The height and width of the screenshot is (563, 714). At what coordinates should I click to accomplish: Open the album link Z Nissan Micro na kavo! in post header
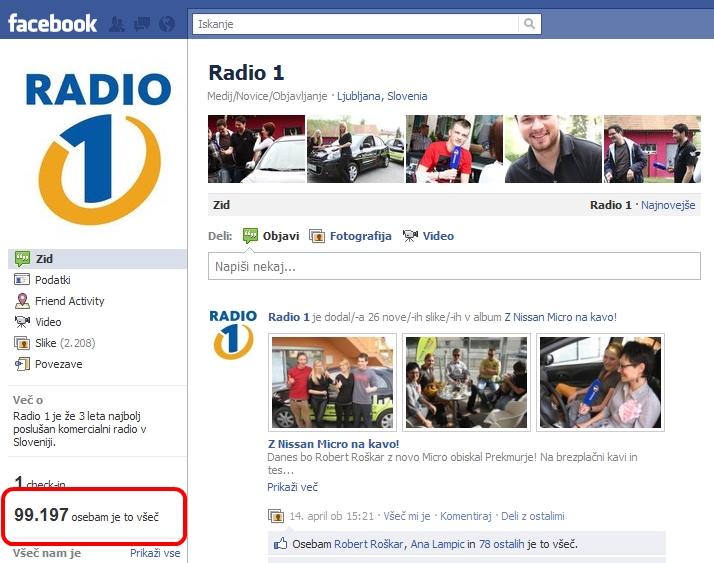pyautogui.click(x=561, y=317)
